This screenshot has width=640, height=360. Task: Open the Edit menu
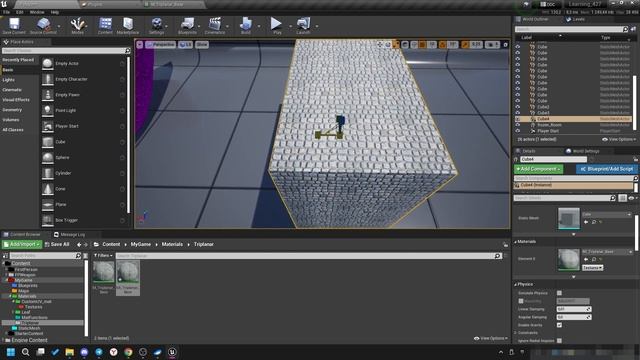[x=19, y=12]
